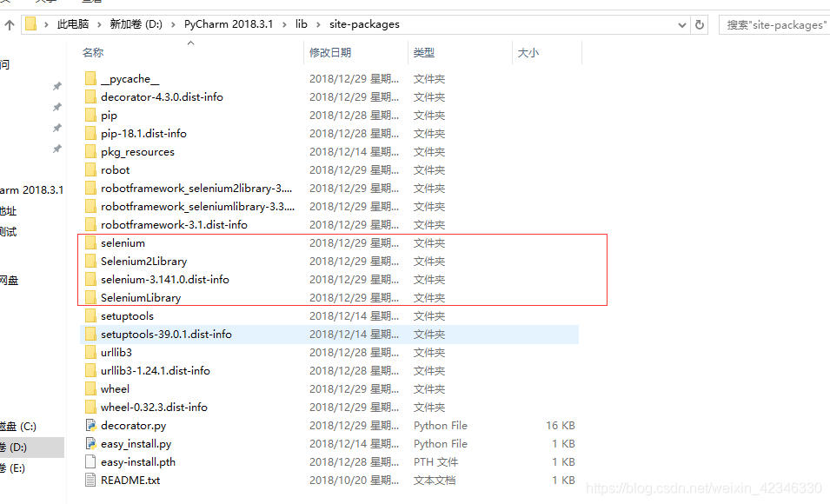
Task: Click the refresh icon next to the address bar
Action: pyautogui.click(x=700, y=24)
